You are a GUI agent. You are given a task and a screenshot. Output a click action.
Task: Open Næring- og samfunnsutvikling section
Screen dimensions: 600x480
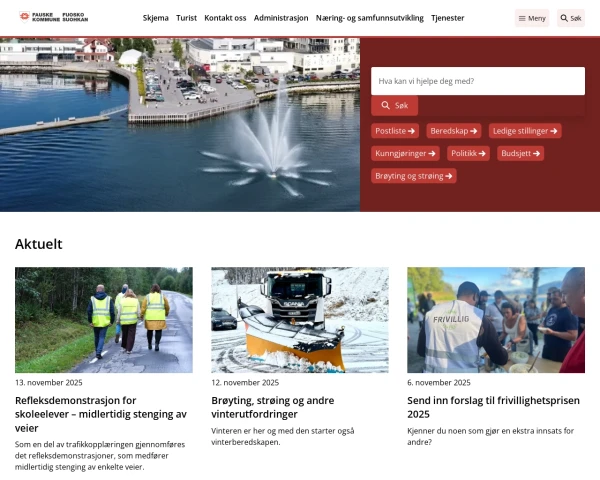(370, 18)
